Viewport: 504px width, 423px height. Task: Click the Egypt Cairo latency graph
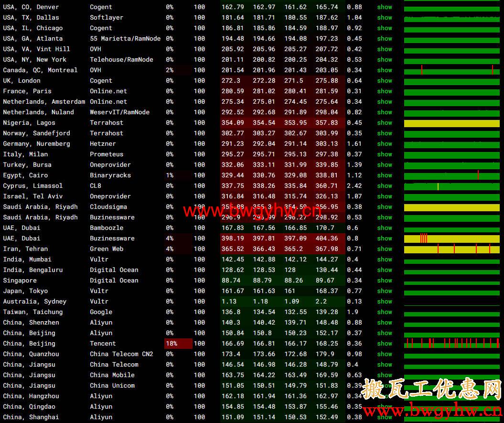point(451,175)
